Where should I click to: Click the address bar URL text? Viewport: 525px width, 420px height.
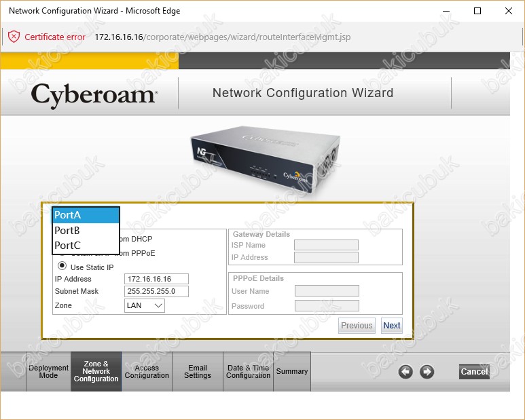click(223, 37)
